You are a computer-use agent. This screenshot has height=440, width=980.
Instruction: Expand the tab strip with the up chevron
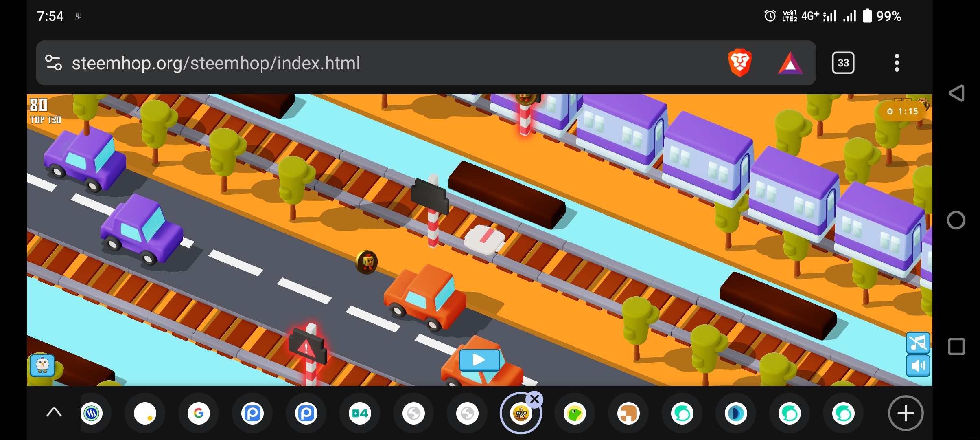click(x=54, y=413)
